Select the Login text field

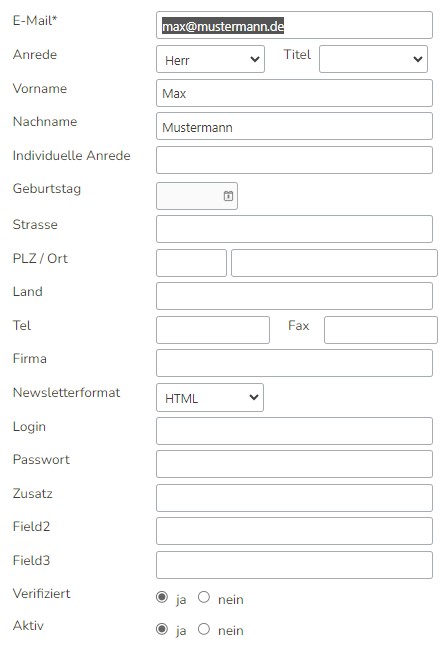[x=294, y=431]
